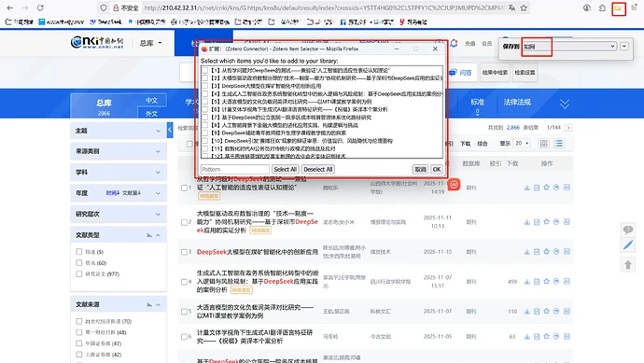Open article DeepSeek大模型在煤矿智能化中的创新应用
The image size is (644, 363).
click(x=257, y=252)
